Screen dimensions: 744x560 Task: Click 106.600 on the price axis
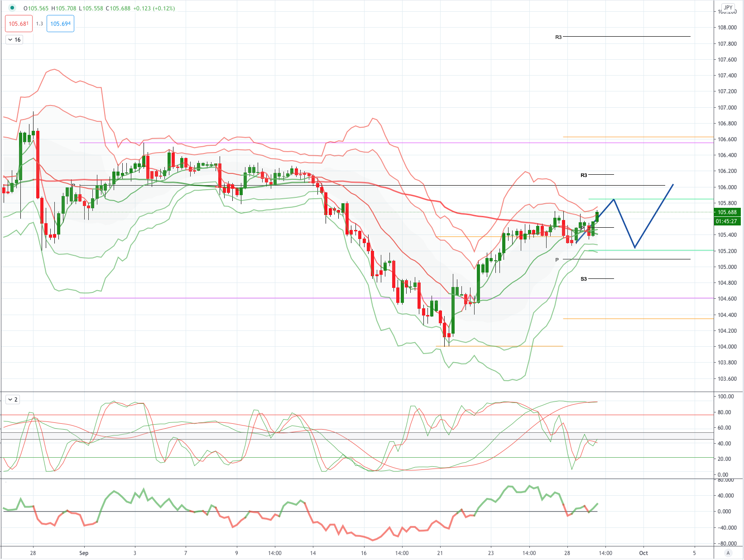click(727, 139)
